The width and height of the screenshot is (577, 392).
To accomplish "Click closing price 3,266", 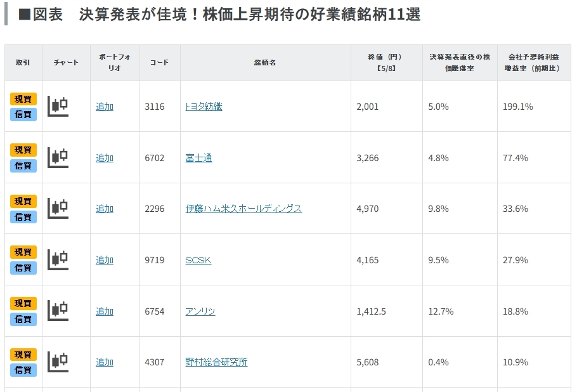I will (x=367, y=158).
